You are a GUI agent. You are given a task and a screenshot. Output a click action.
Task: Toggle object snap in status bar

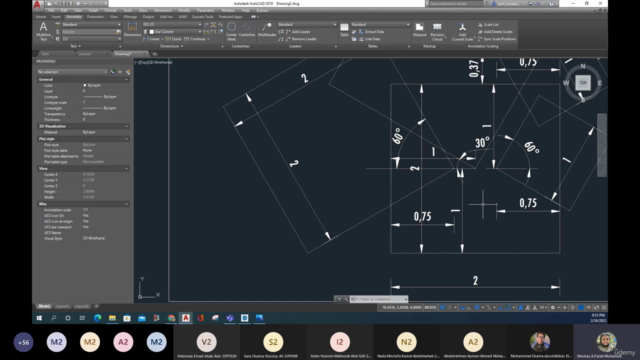[x=508, y=308]
